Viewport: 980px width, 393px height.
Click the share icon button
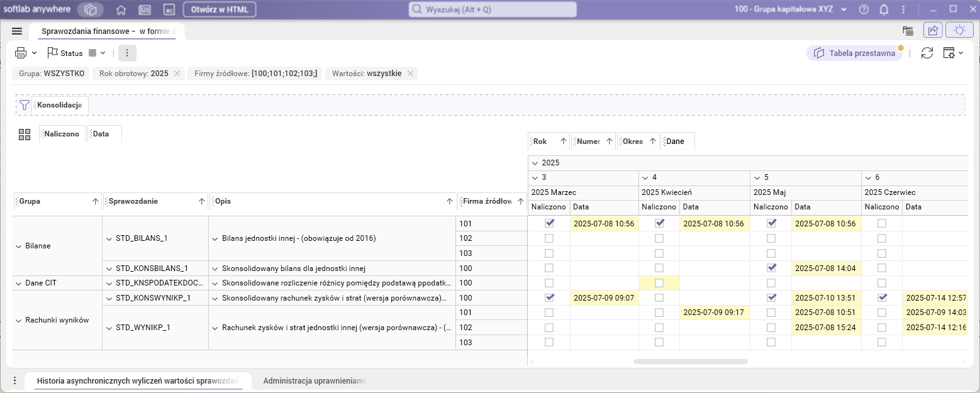932,30
